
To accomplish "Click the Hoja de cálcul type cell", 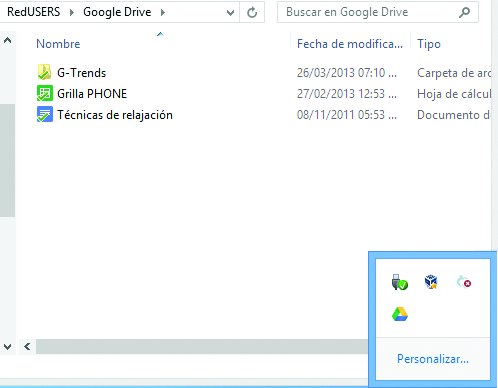I will point(454,94).
